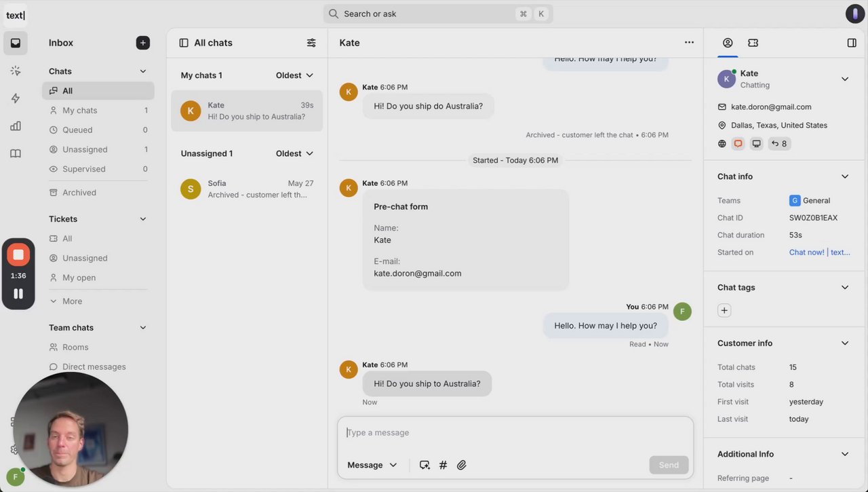Collapse the Customer info section
This screenshot has height=492, width=868.
(845, 343)
